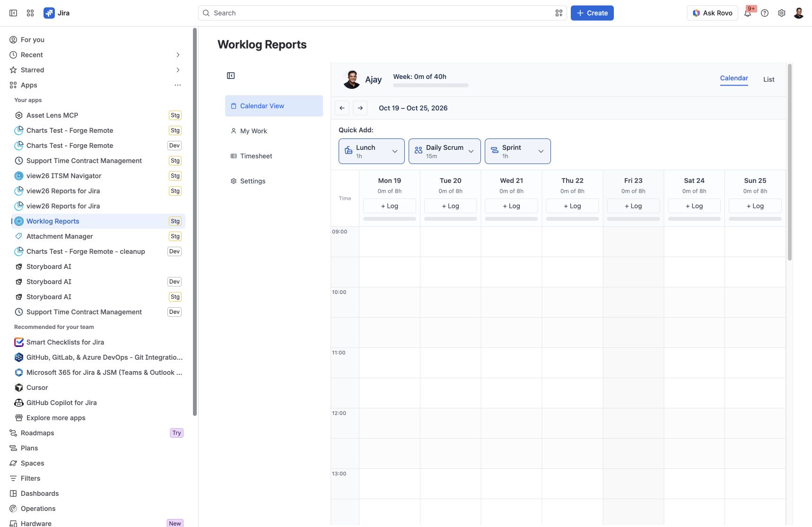812x527 pixels.
Task: Open Timesheet in side menu
Action: [274, 156]
